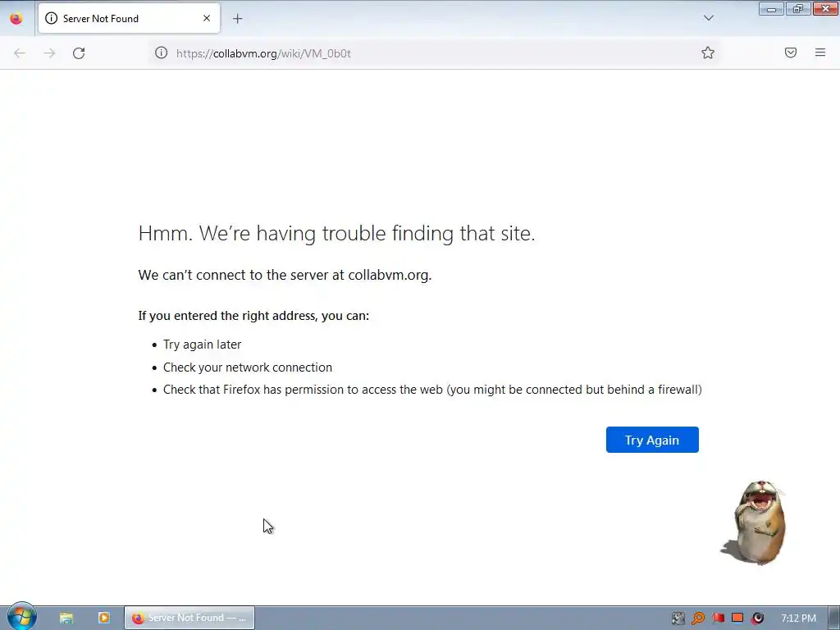Open Windows Explorer from taskbar
Screen dimensions: 840x630
click(x=66, y=618)
